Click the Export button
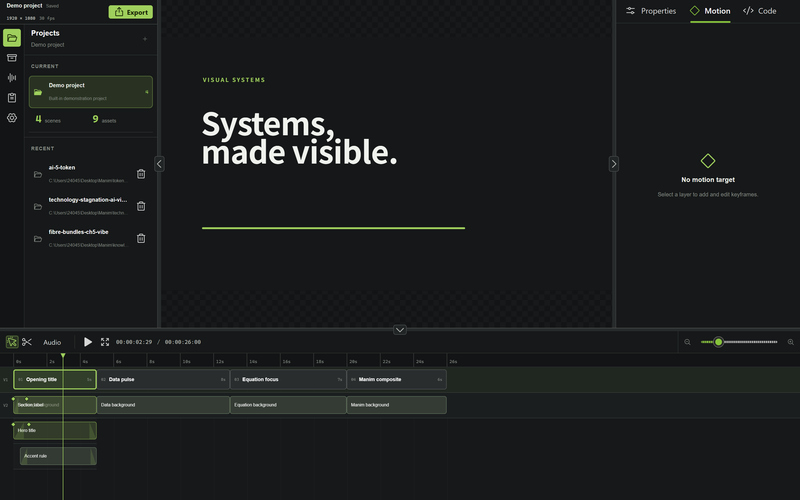800x500 pixels. click(131, 12)
